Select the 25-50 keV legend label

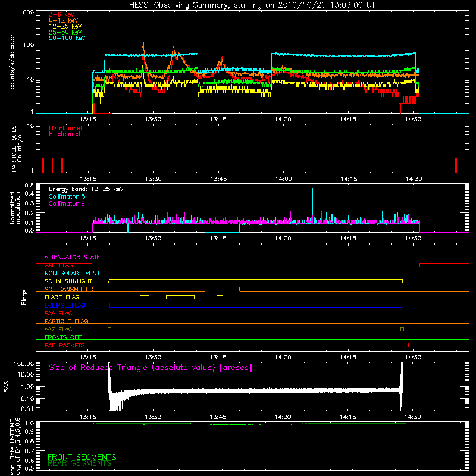(x=65, y=32)
